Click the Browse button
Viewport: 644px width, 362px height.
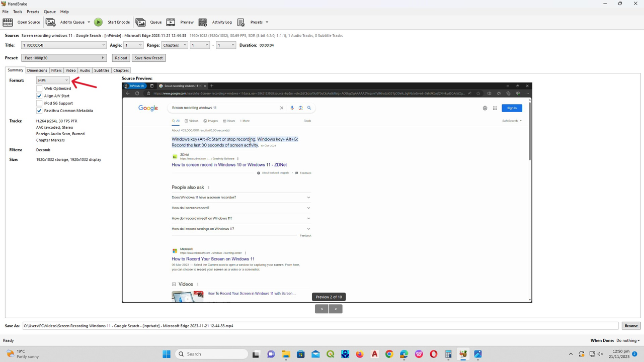click(631, 326)
